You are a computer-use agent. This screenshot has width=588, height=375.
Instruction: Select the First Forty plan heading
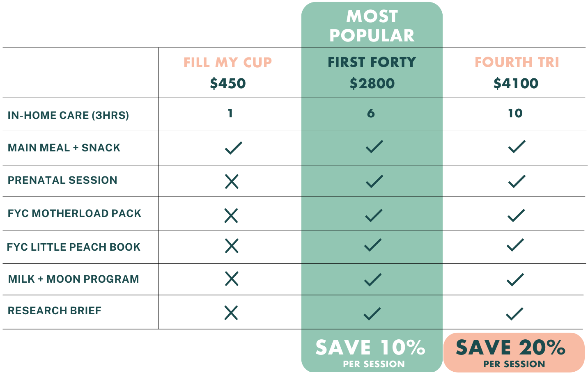point(372,62)
